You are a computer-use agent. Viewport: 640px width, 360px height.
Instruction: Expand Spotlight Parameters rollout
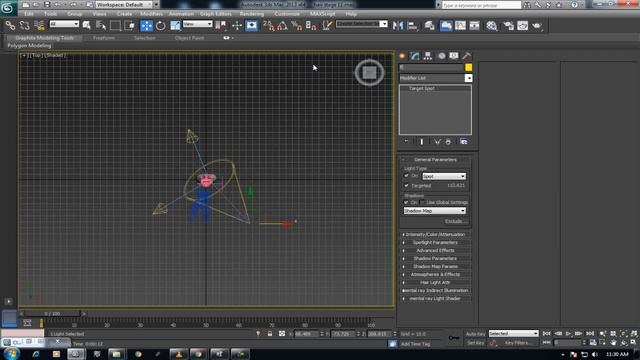(435, 242)
